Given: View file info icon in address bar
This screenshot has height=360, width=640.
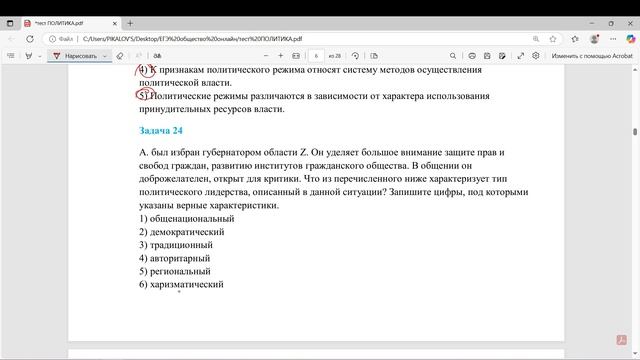Looking at the screenshot, I should tap(52, 39).
